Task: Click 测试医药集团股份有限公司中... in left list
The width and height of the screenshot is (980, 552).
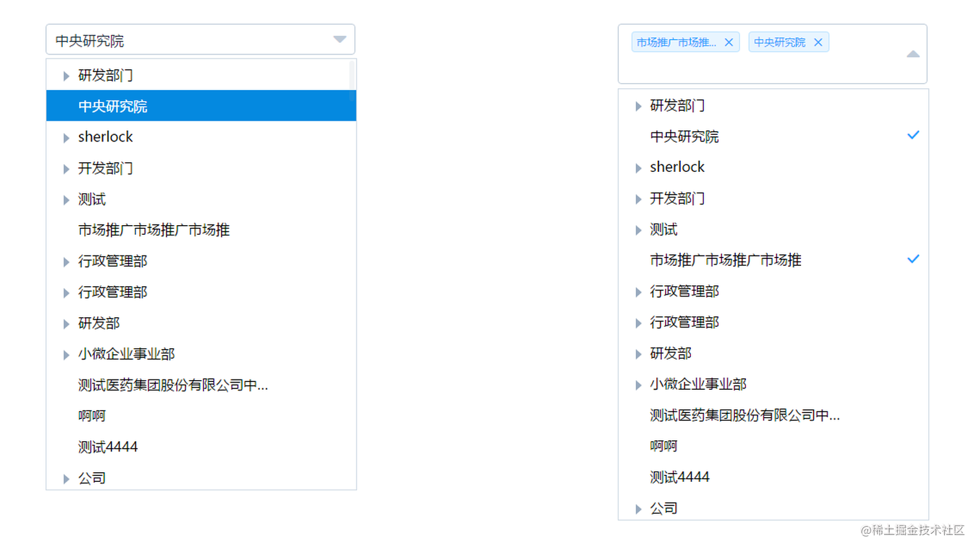Action: click(x=172, y=385)
